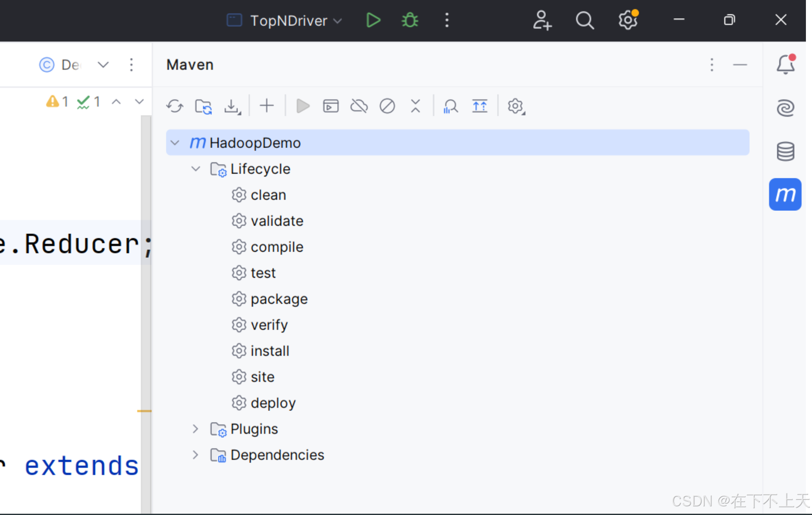The width and height of the screenshot is (812, 515).
Task: Click the Reducer import text in editor
Action: (x=82, y=244)
